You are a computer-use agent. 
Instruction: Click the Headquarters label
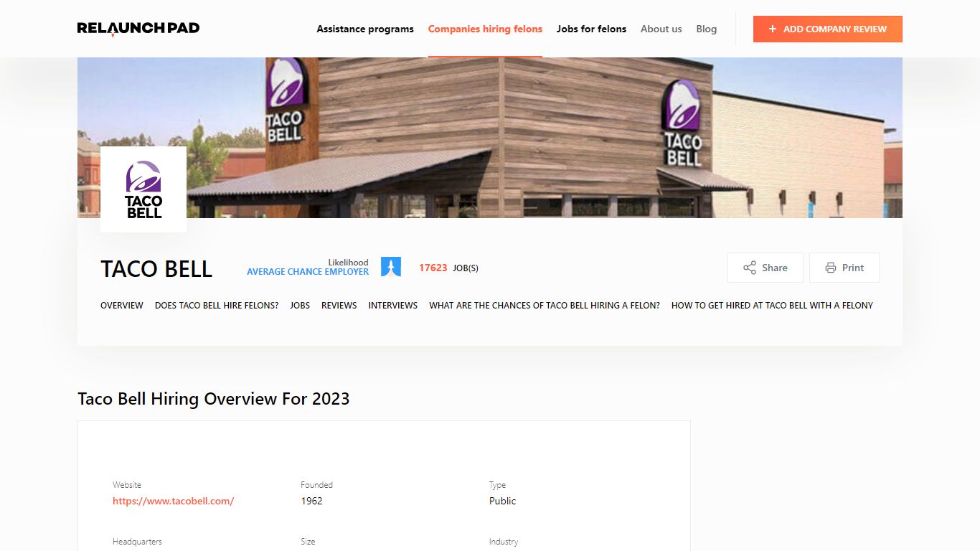137,542
